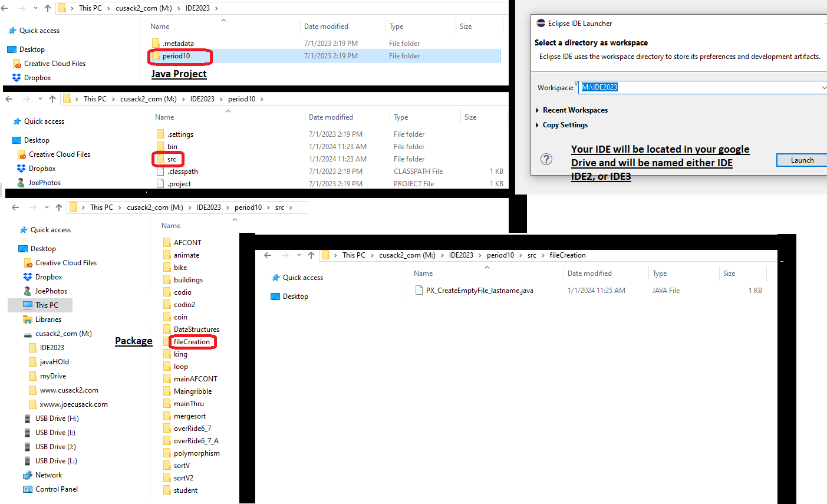Open the Workspace path dropdown arrow

pyautogui.click(x=823, y=88)
